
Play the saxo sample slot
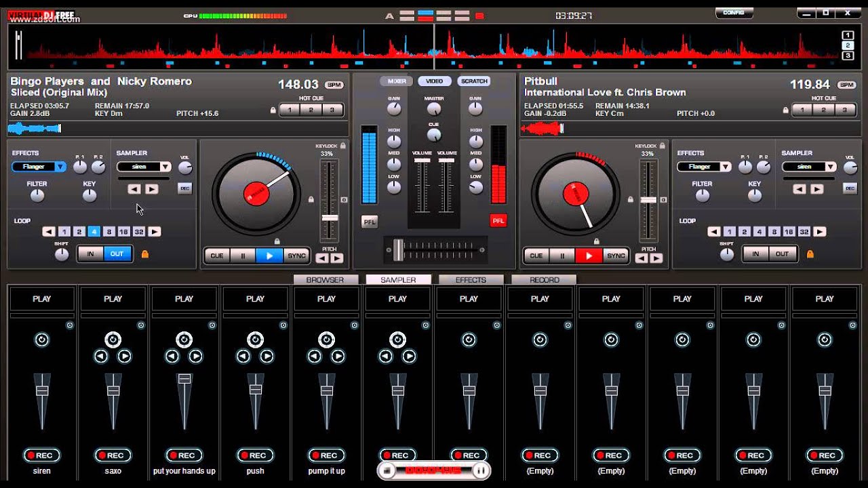click(x=113, y=299)
